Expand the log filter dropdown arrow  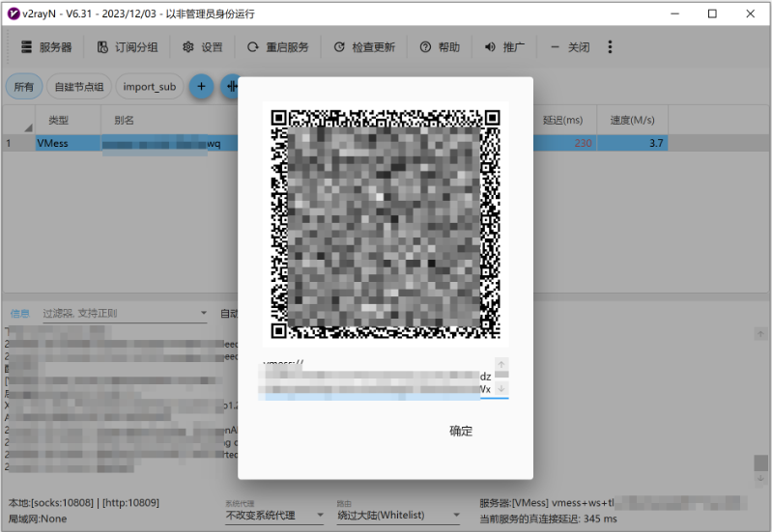[x=203, y=313]
